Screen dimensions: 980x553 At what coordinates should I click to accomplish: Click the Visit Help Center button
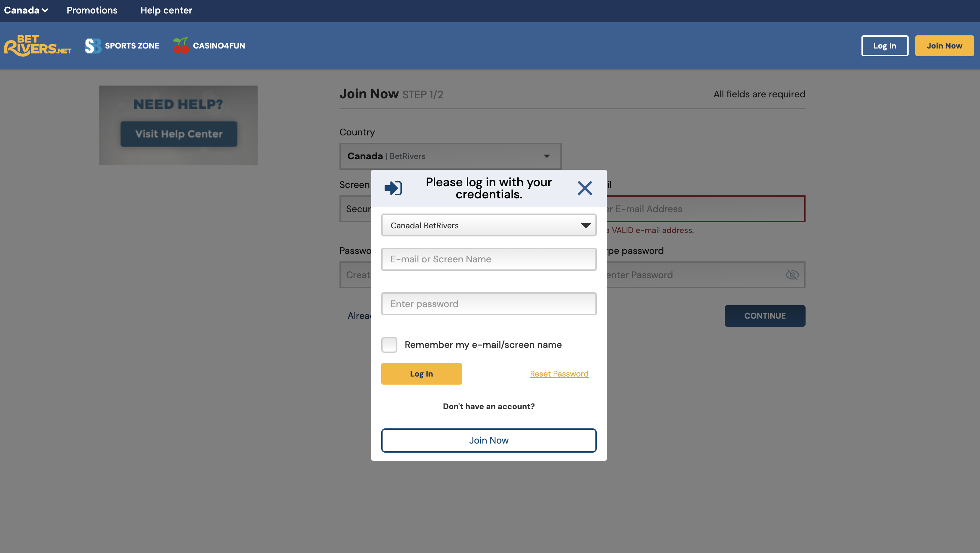179,134
